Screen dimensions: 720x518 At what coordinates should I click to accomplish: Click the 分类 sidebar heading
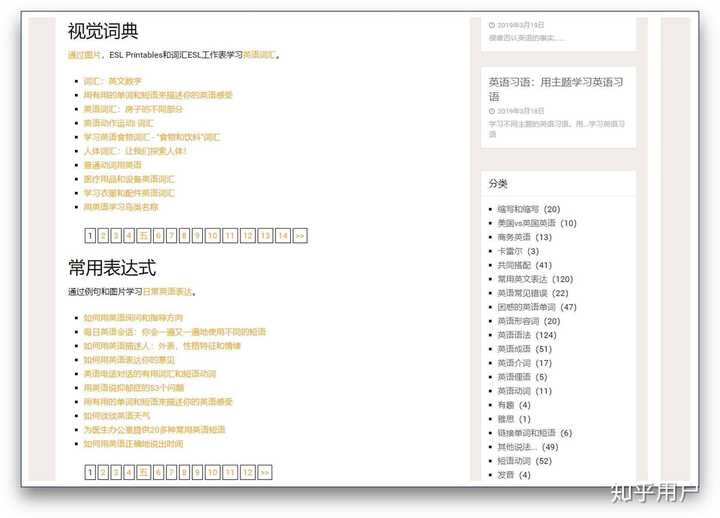tap(498, 184)
